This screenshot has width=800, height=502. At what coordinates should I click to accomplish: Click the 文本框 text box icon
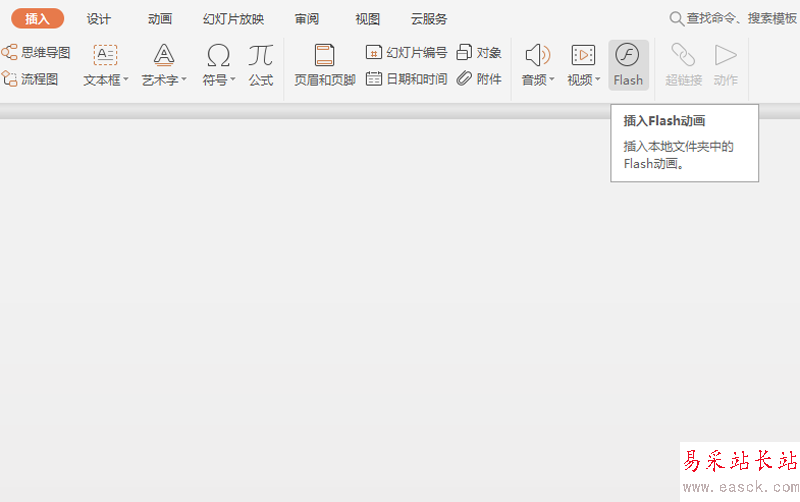106,55
